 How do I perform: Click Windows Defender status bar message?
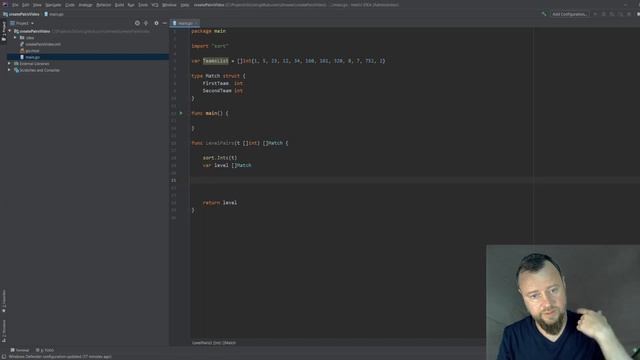[x=60, y=357]
